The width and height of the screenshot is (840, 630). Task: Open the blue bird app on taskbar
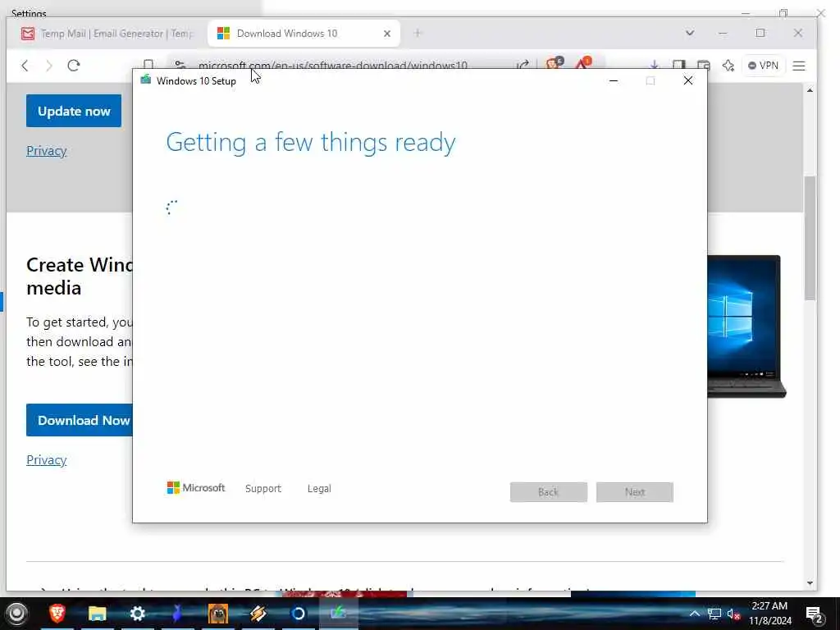coord(177,614)
